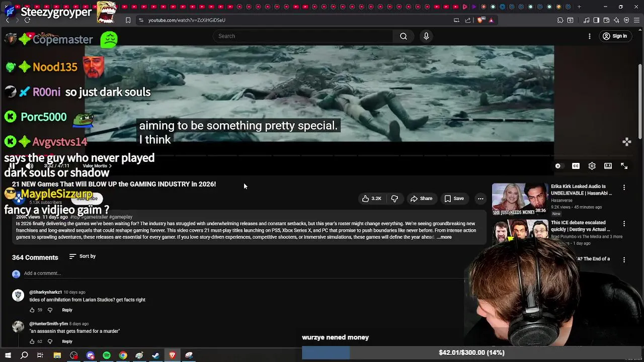Open options for ICE debate video
The height and width of the screenshot is (362, 644).
tap(624, 223)
